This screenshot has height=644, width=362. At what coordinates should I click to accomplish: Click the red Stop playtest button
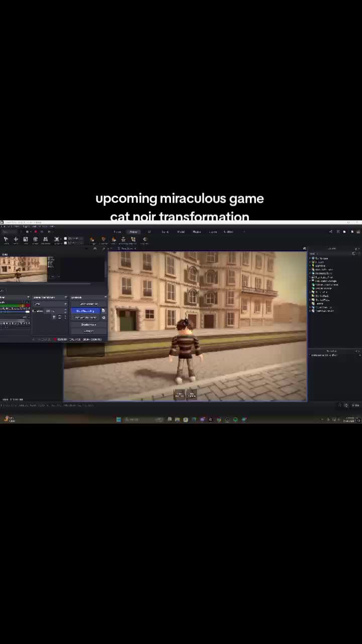[36, 231]
